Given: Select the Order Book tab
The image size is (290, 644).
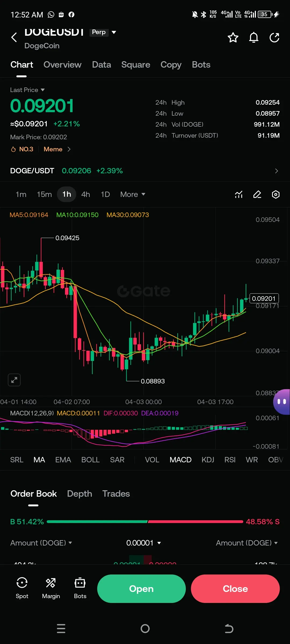Looking at the screenshot, I should pyautogui.click(x=34, y=494).
